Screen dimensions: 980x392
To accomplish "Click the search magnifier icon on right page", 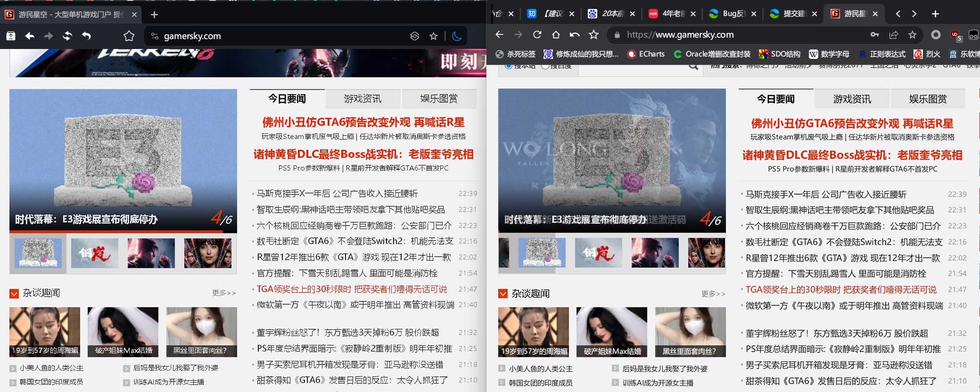I will coord(693,67).
